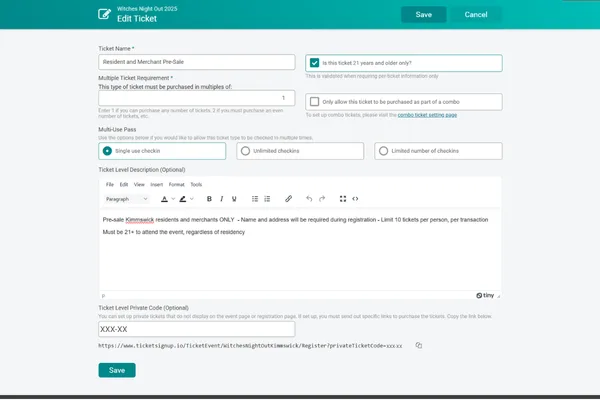The height and width of the screenshot is (400, 600).
Task: Click the insert link icon
Action: pos(289,199)
